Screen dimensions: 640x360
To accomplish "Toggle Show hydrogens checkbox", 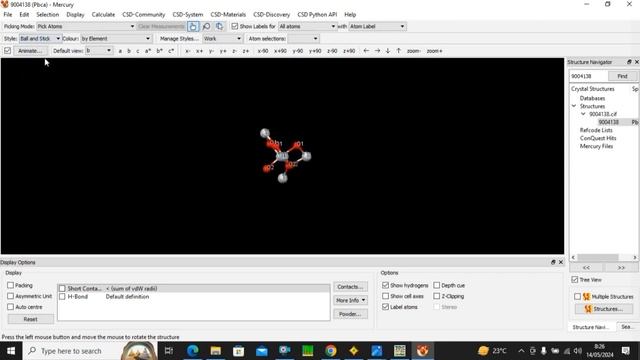I will click(x=385, y=285).
